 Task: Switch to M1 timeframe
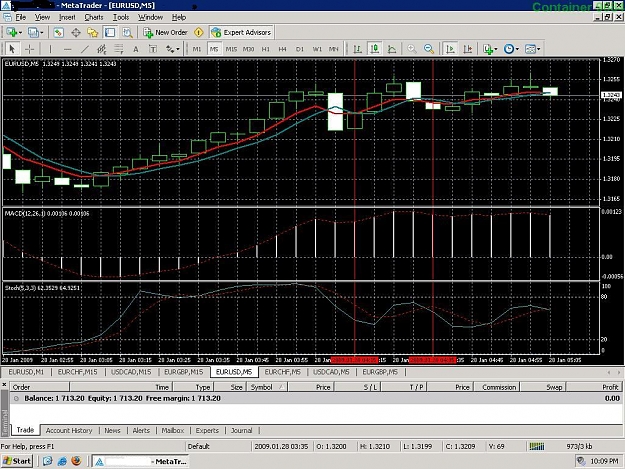point(197,49)
